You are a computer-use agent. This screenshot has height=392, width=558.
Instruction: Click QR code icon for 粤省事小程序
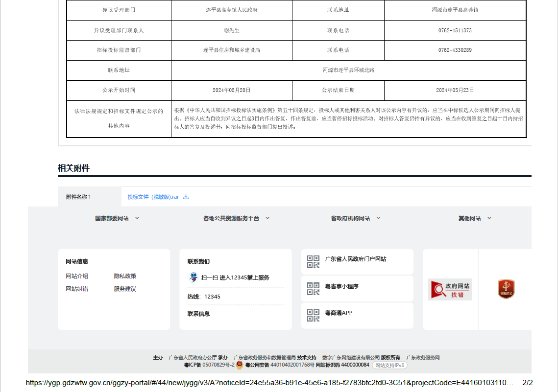pyautogui.click(x=313, y=289)
